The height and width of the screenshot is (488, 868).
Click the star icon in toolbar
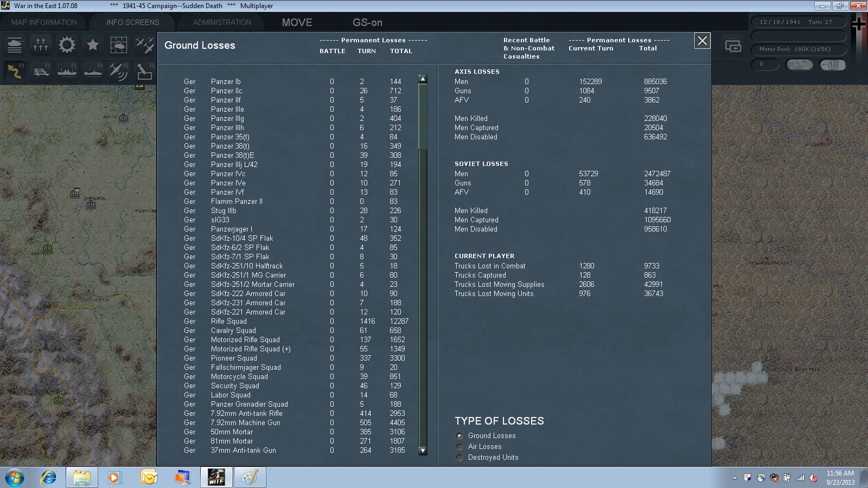click(93, 45)
